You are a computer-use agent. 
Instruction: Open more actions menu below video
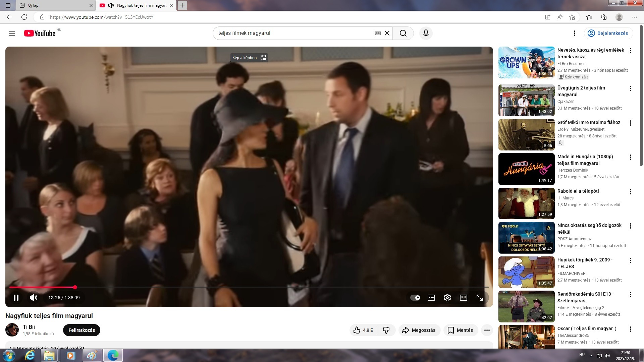pos(487,330)
